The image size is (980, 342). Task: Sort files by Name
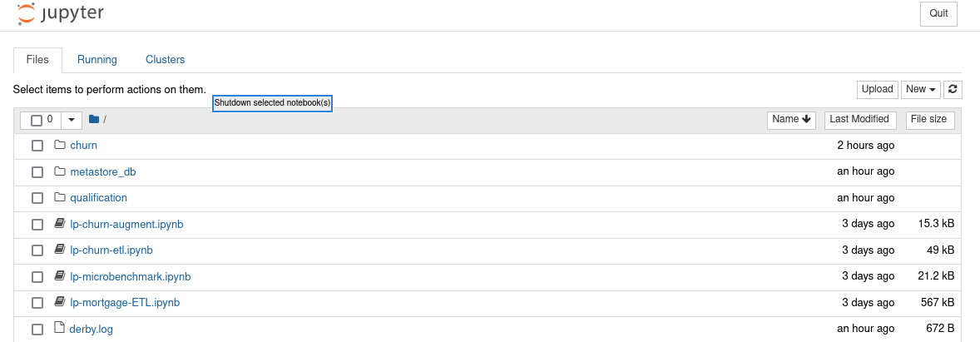pyautogui.click(x=791, y=120)
